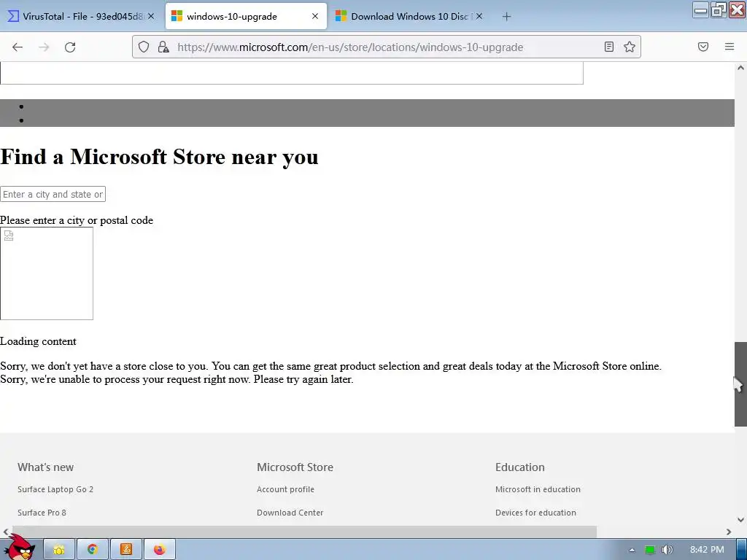The image size is (747, 560).
Task: Open the Firefox application menu
Action: 729,47
